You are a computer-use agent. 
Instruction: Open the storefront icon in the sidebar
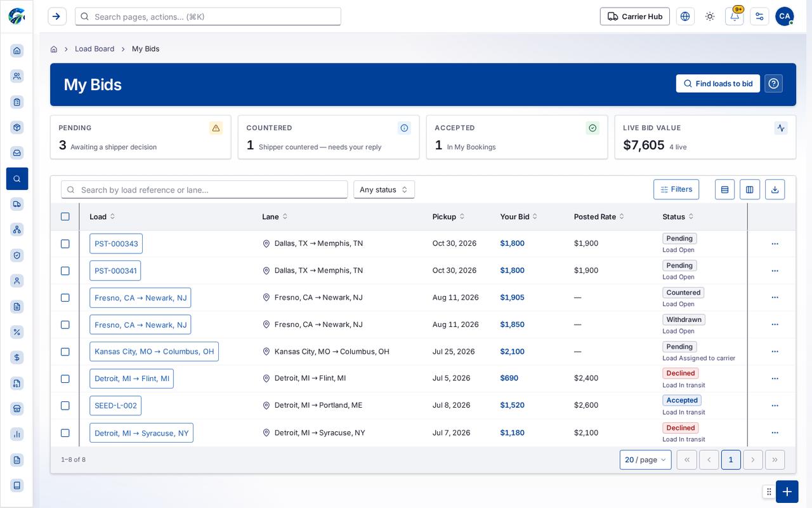[x=17, y=408]
